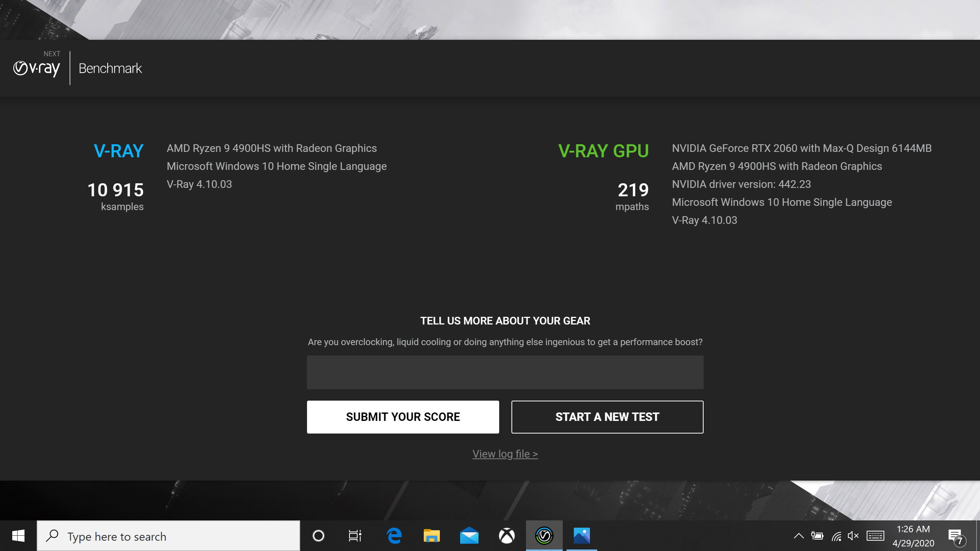Click the 219 mpaths GPU score
The width and height of the screenshot is (980, 551).
click(x=633, y=190)
